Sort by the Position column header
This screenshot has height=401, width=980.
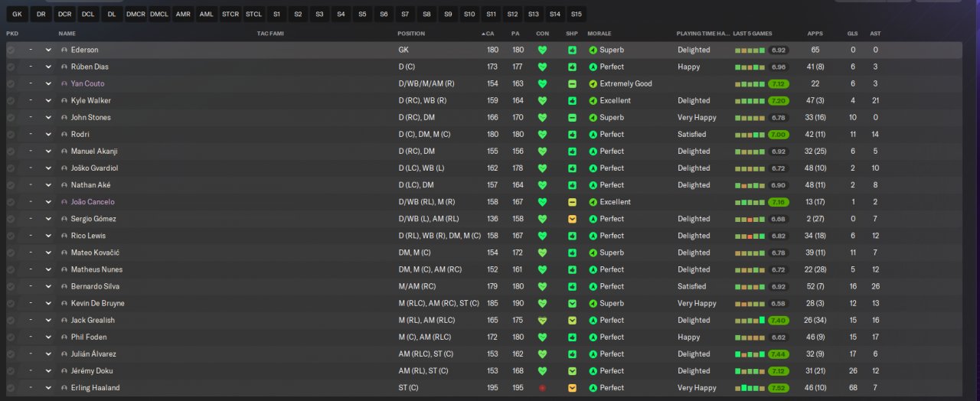(411, 34)
